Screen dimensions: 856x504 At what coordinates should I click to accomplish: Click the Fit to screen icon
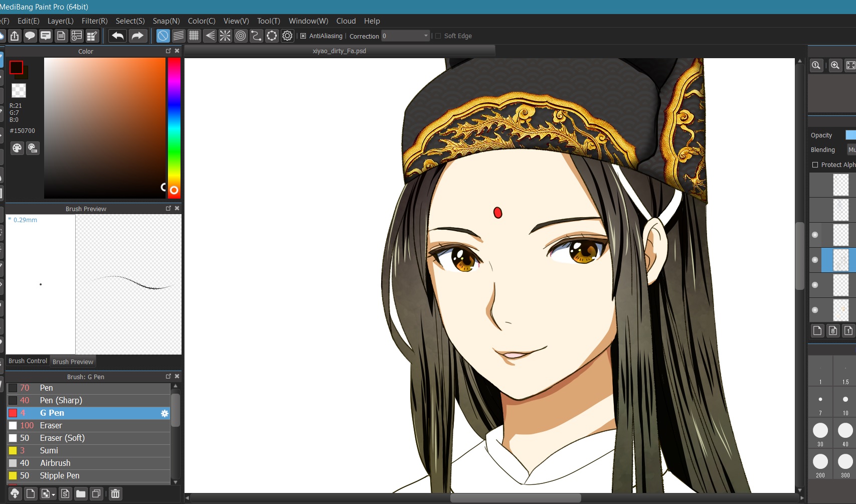pyautogui.click(x=851, y=66)
